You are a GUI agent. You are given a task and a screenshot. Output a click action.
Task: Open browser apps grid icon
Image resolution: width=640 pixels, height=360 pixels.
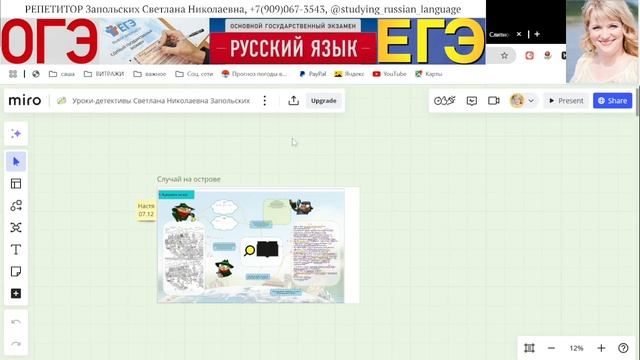click(13, 74)
